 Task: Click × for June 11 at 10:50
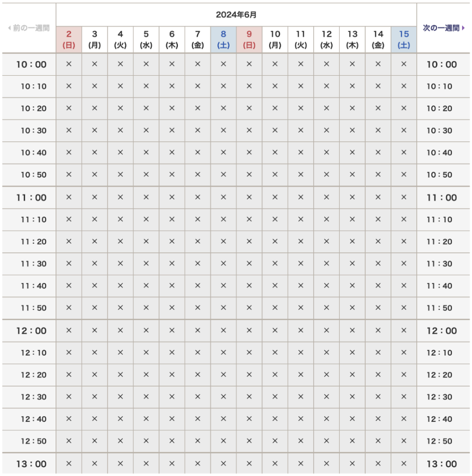pos(301,175)
